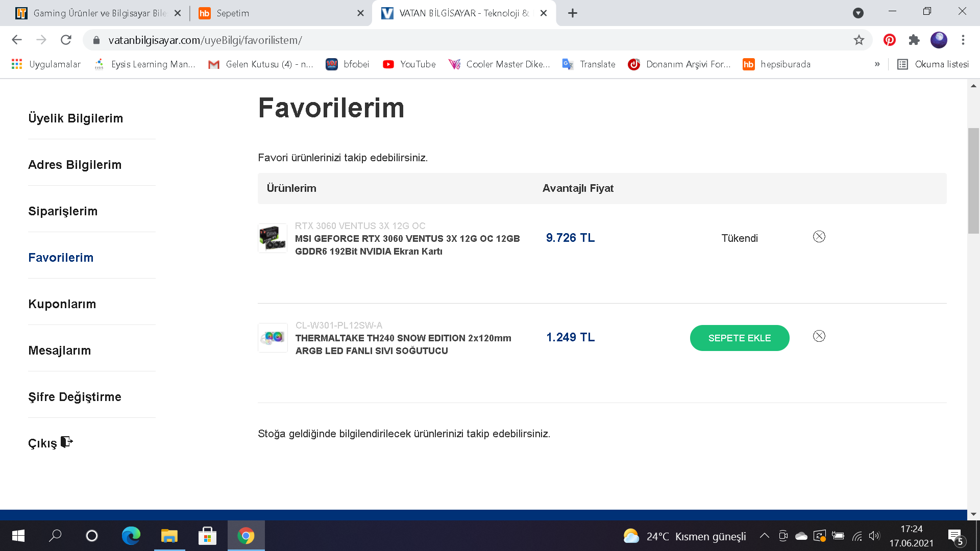
Task: Open File Explorer from taskbar
Action: click(169, 536)
